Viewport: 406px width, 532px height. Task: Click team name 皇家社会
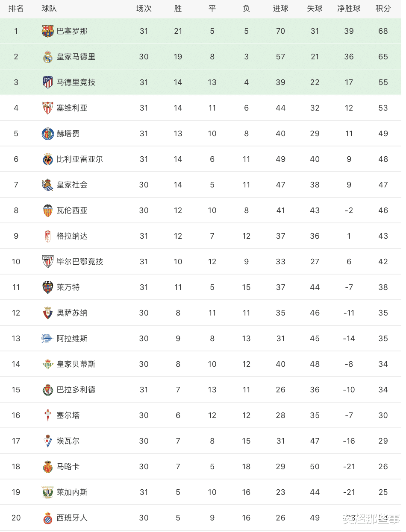coord(72,185)
